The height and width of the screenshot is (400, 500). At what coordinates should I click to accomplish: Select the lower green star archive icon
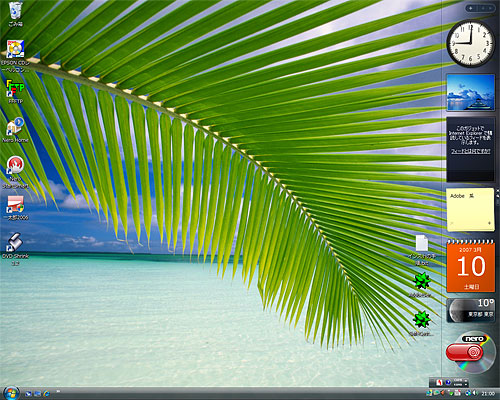[x=421, y=319]
